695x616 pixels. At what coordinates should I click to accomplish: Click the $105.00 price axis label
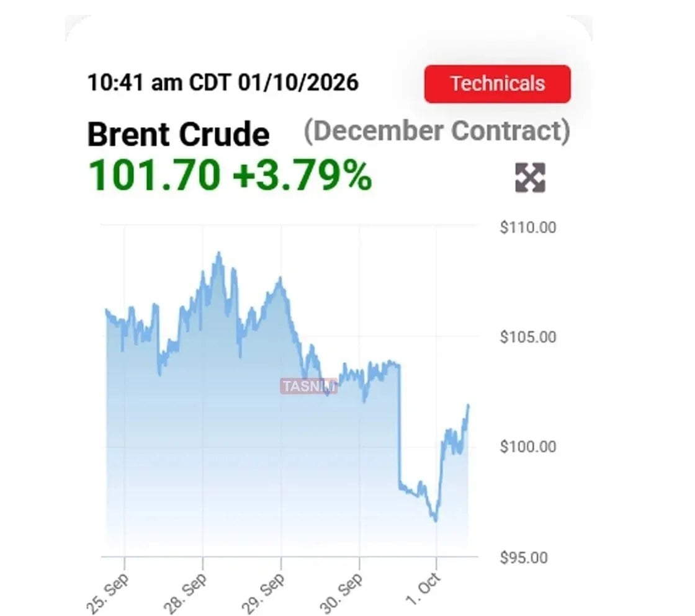pos(528,337)
